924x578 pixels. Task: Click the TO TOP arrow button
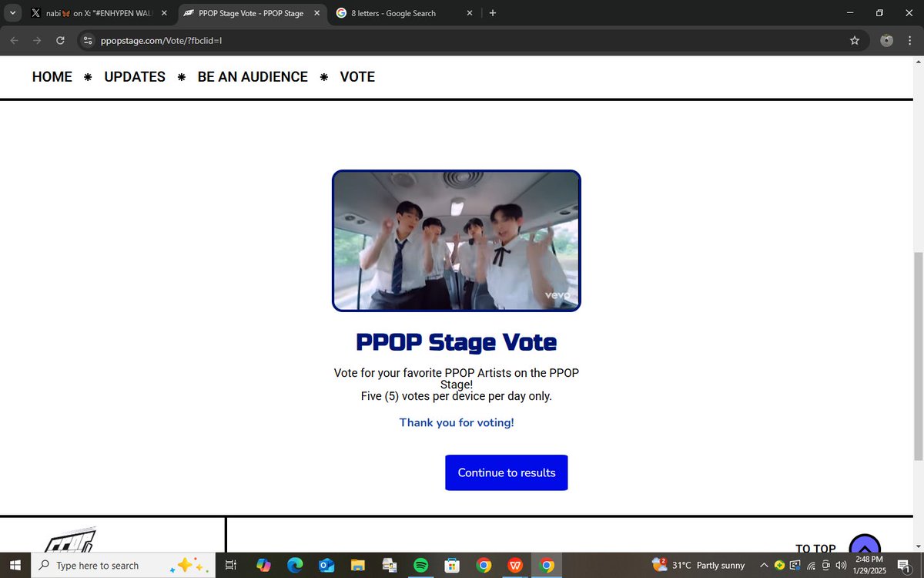point(865,543)
